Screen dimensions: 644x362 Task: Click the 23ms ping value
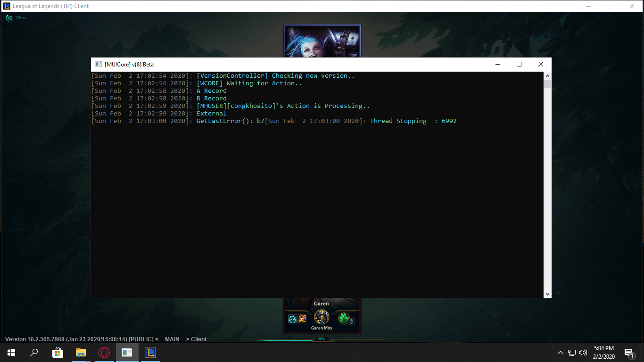click(x=21, y=18)
